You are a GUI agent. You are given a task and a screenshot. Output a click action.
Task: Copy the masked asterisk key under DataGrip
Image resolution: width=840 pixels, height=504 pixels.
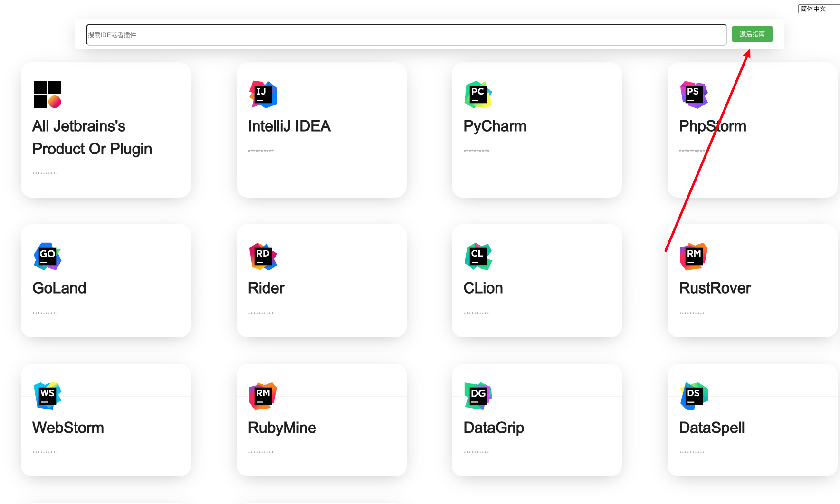[x=477, y=453]
